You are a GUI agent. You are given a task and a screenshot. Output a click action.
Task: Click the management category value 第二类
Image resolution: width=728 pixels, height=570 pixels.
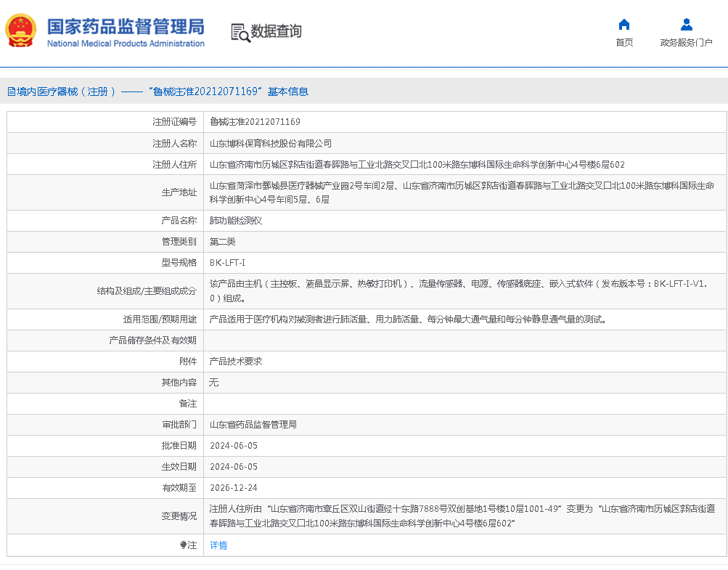point(223,242)
